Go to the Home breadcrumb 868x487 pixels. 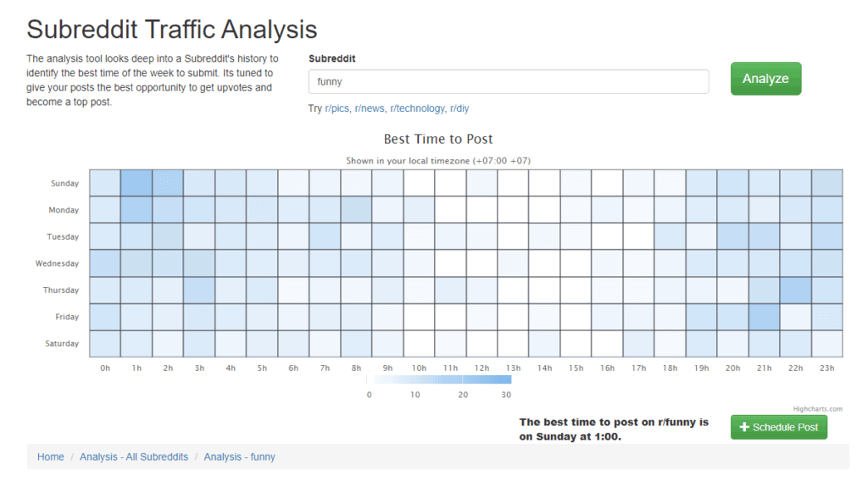[x=50, y=457]
